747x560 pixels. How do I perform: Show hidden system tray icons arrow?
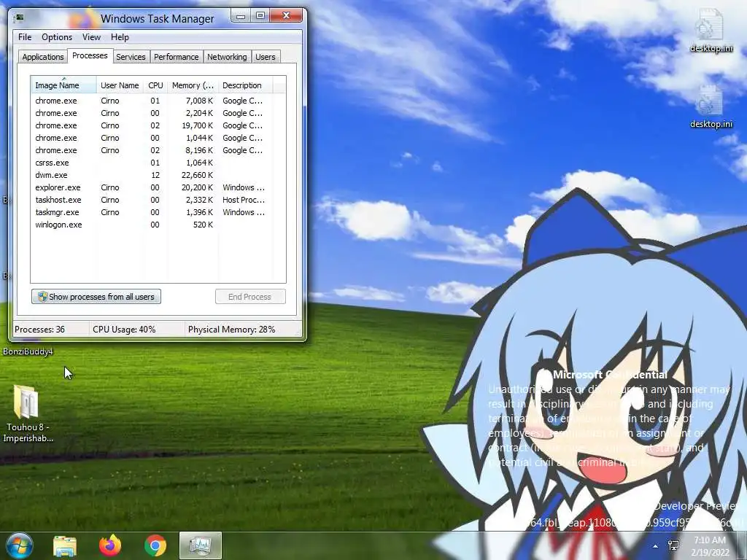pyautogui.click(x=656, y=546)
